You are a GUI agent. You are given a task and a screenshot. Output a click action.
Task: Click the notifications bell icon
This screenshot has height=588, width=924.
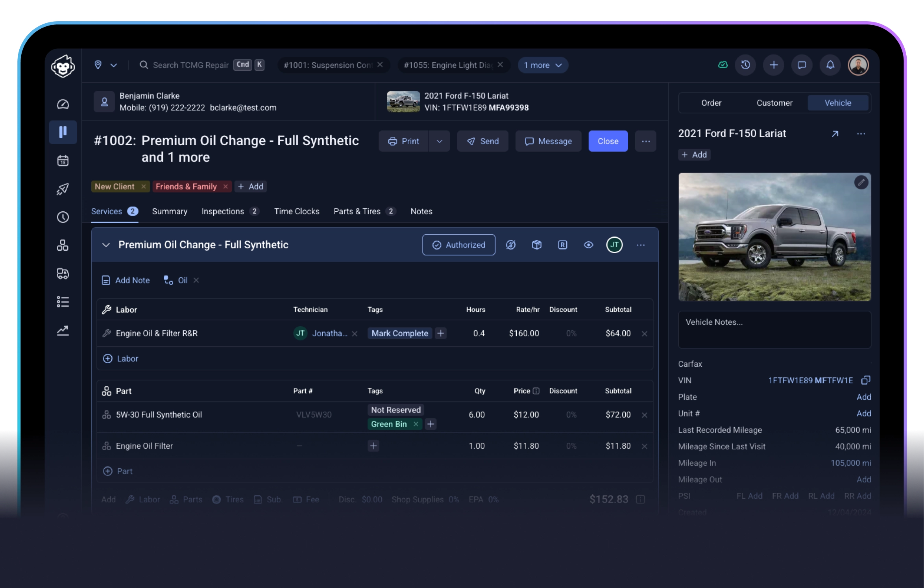(830, 65)
